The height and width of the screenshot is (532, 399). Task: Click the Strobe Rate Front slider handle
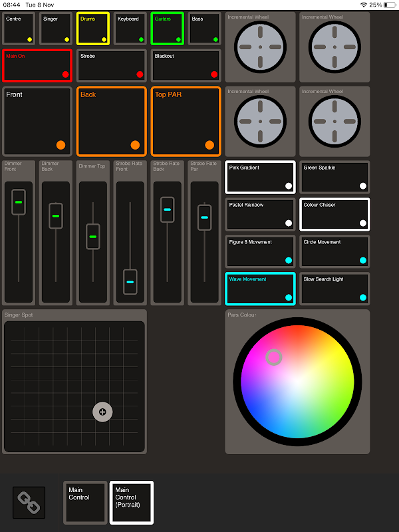point(130,282)
